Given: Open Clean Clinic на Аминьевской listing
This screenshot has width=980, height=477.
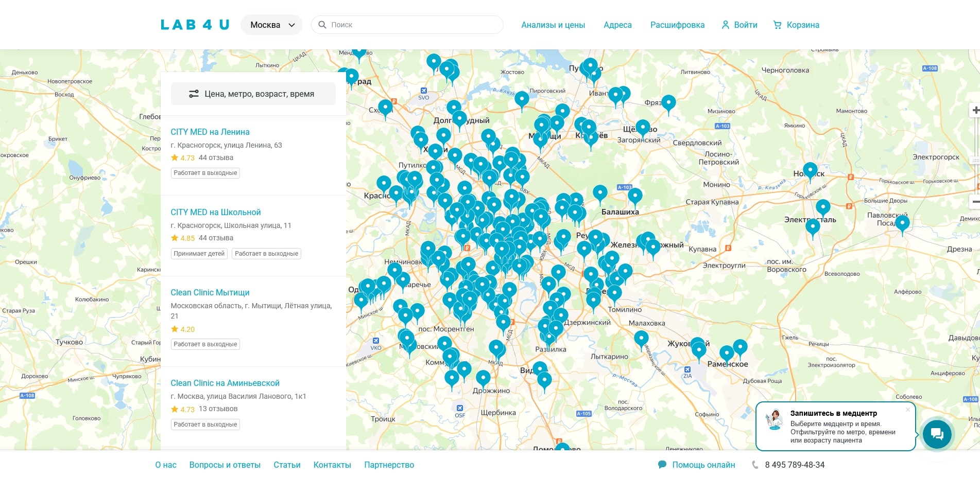Looking at the screenshot, I should coord(225,383).
